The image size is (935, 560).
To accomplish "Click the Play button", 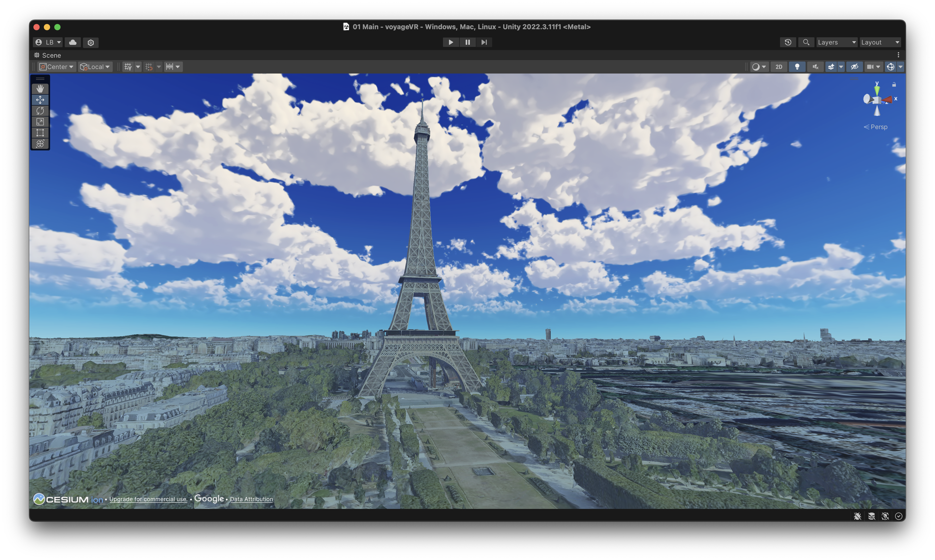I will tap(451, 42).
